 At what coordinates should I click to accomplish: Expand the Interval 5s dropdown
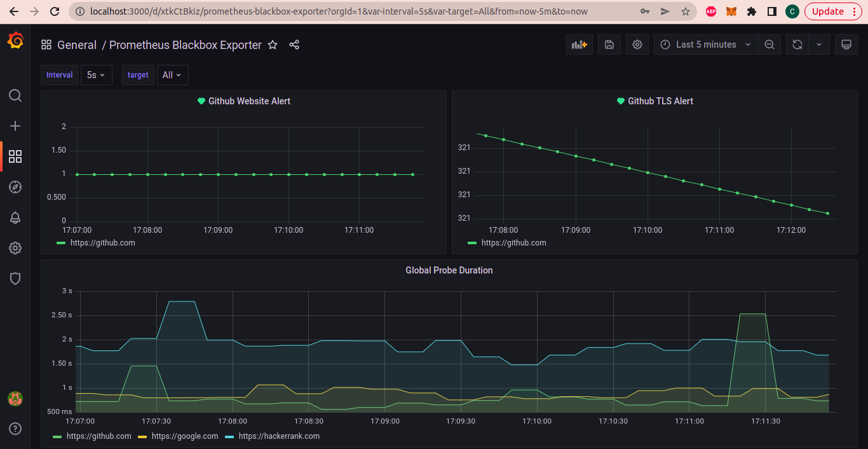[96, 75]
